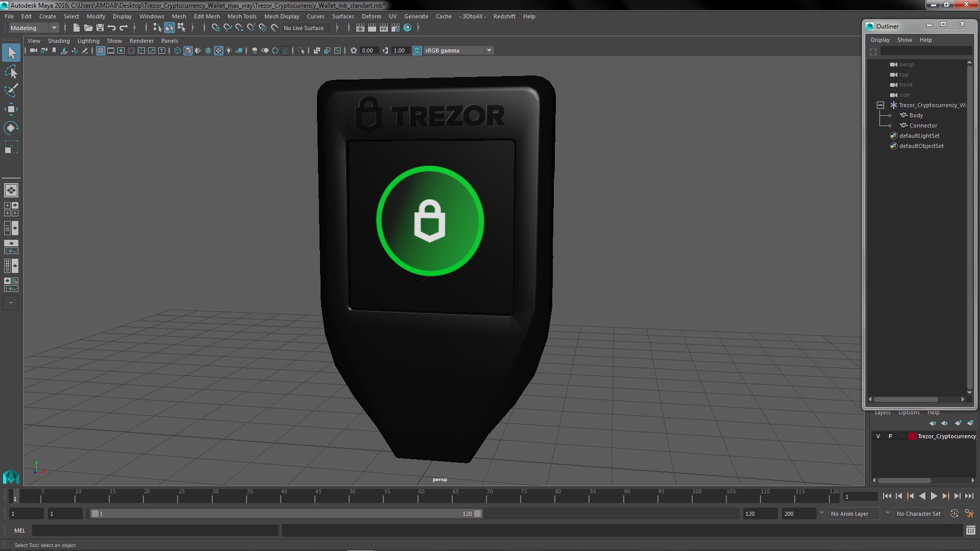The height and width of the screenshot is (551, 980).
Task: Enable snap to curves icon
Action: click(x=228, y=28)
